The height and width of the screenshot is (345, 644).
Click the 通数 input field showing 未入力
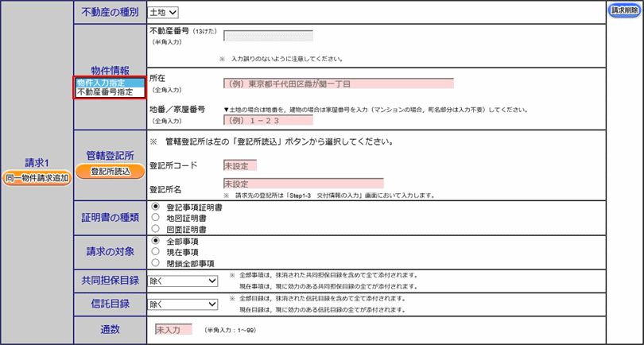tap(173, 329)
